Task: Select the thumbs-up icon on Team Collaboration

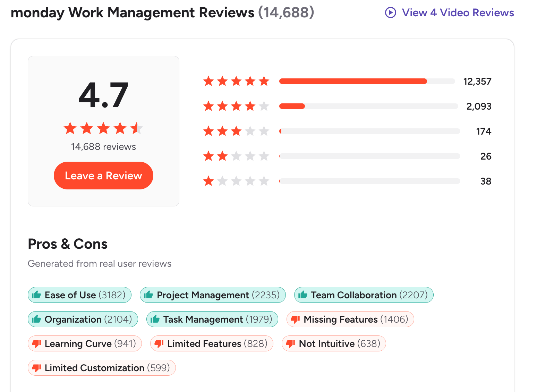Action: (x=302, y=295)
